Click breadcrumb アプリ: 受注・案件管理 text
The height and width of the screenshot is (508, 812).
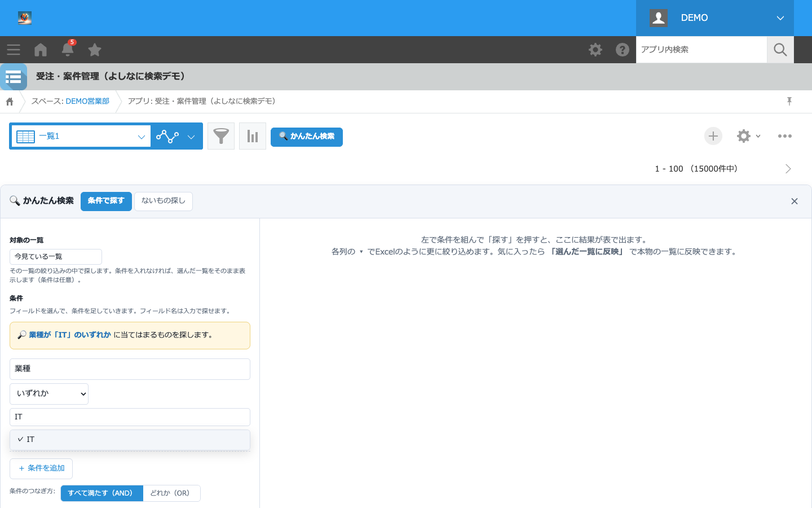202,101
